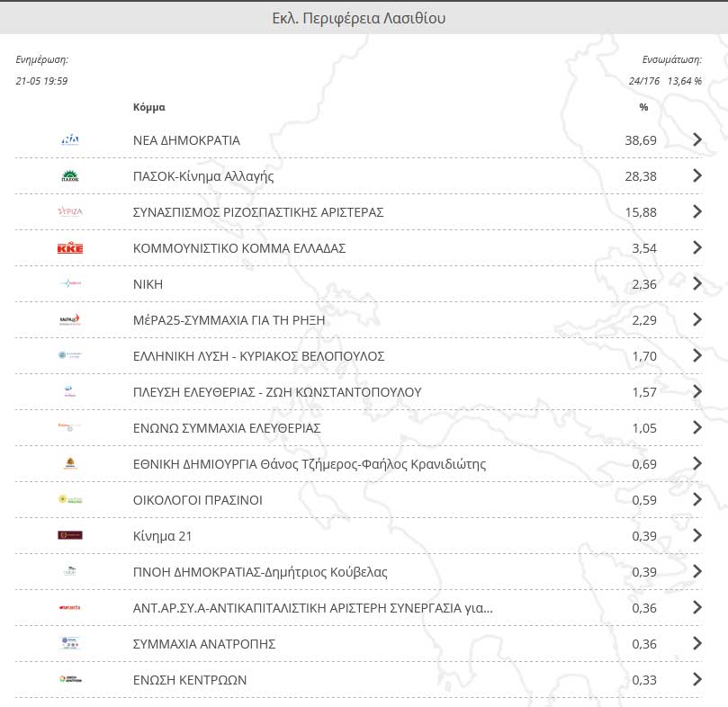
Task: Expand the ΑΝΤ.ΑΡ.ΣΥ.Α row chevron
Action: pos(697,607)
